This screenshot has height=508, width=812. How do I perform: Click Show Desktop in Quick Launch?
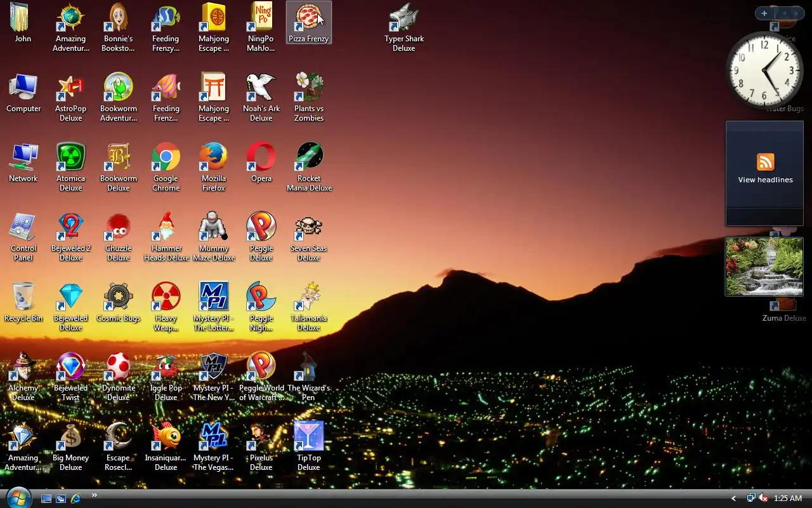point(46,498)
